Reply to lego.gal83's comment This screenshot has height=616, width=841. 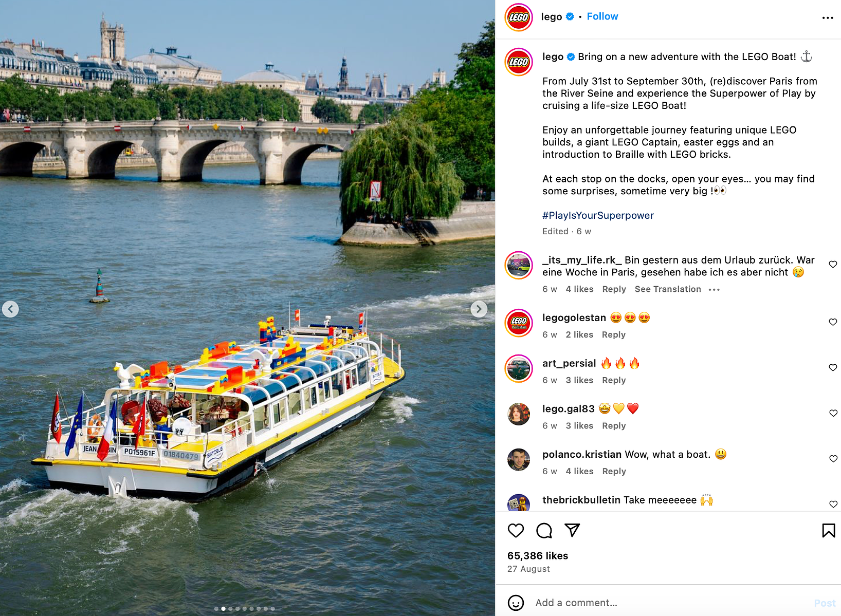click(x=614, y=426)
